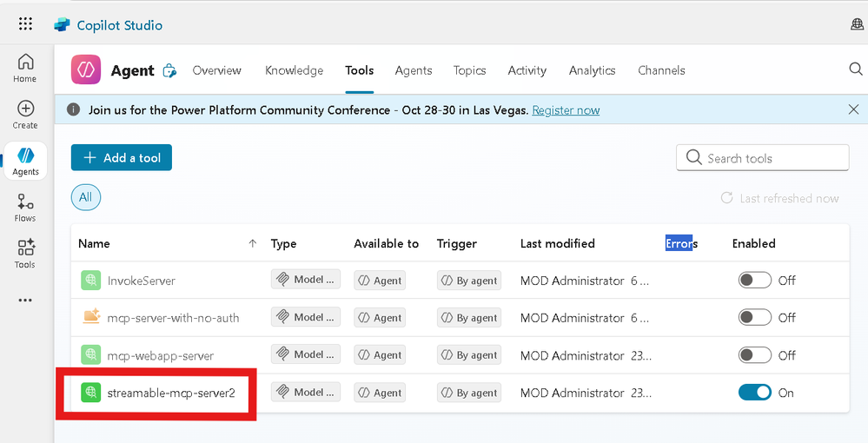Click By agent trigger for InvokeServer

[469, 281]
